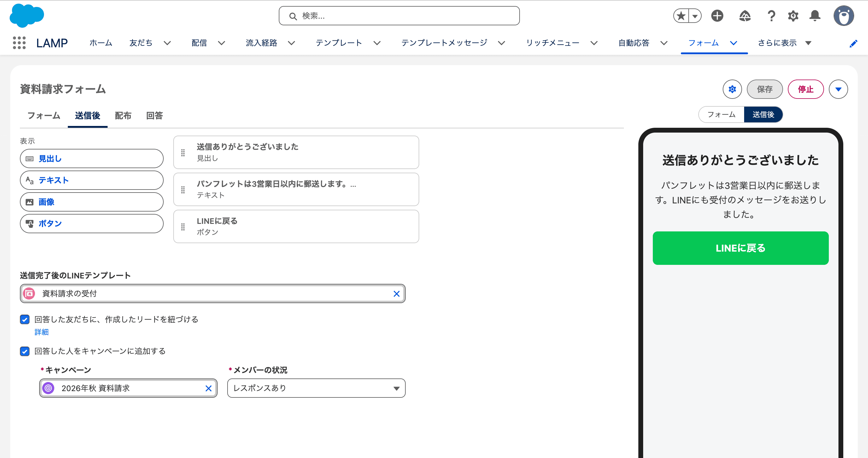
Task: Click handle icon of LINEに戻る button row
Action: click(x=183, y=227)
